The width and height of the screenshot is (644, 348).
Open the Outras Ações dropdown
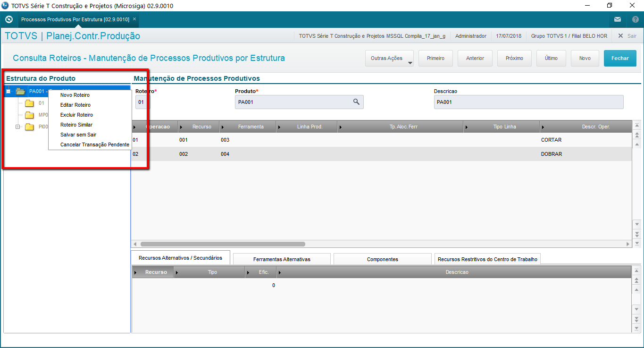pos(389,58)
